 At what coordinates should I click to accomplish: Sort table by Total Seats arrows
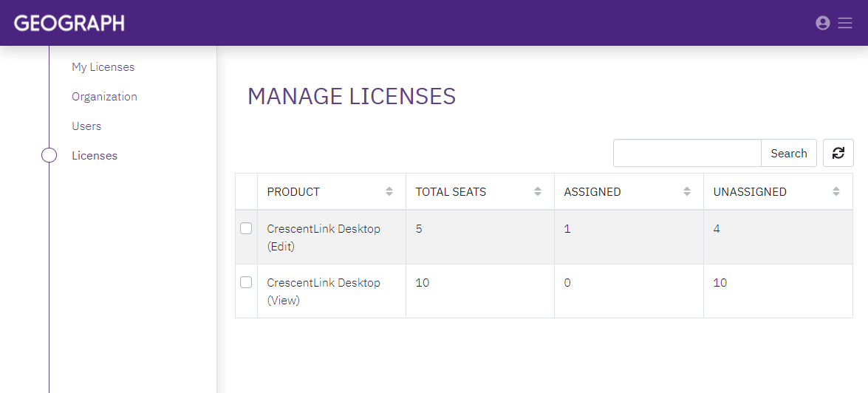coord(538,191)
